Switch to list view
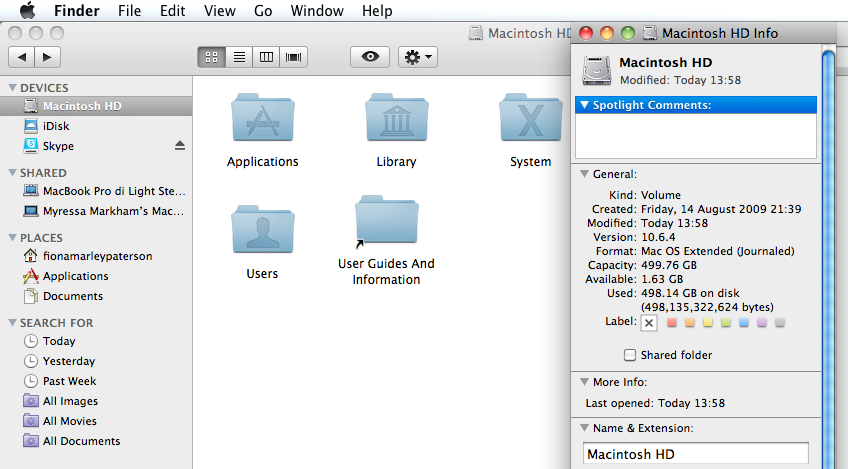The width and height of the screenshot is (848, 469). point(239,57)
